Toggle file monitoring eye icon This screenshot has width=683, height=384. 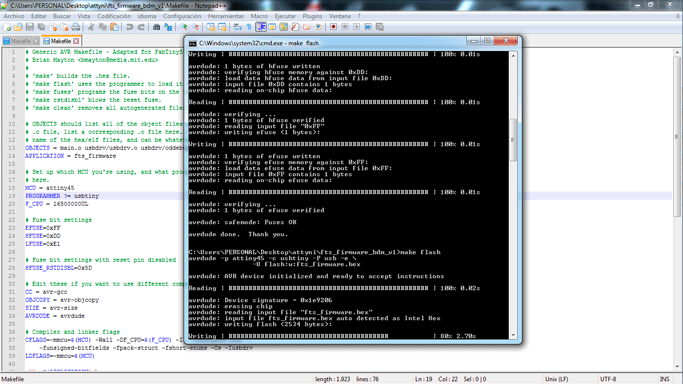point(318,27)
